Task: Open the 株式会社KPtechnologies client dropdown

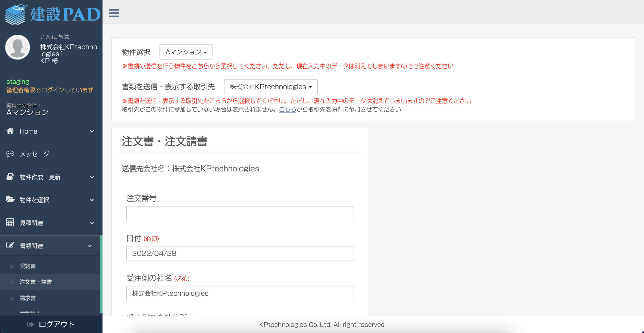Action: click(x=271, y=87)
